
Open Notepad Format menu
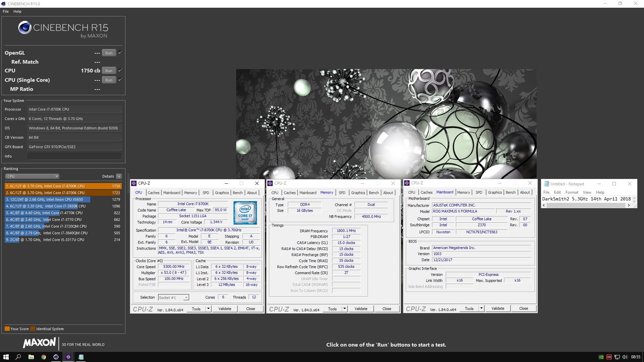[572, 192]
